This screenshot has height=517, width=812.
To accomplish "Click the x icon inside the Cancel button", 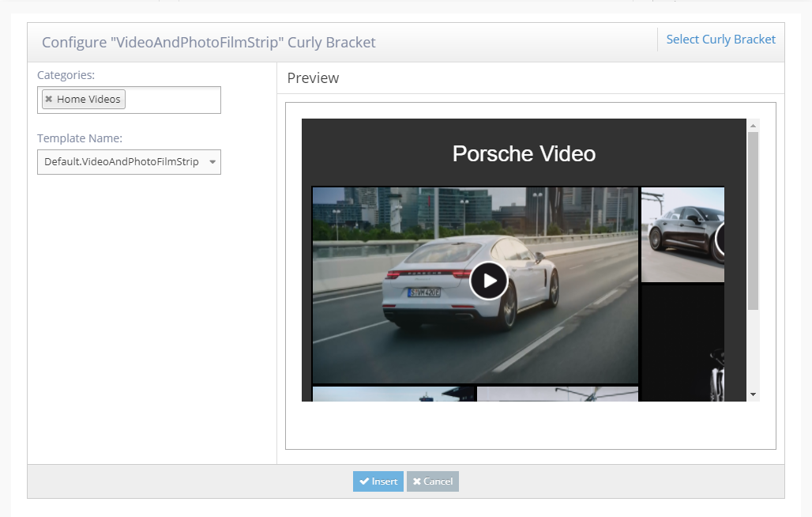I will [417, 481].
